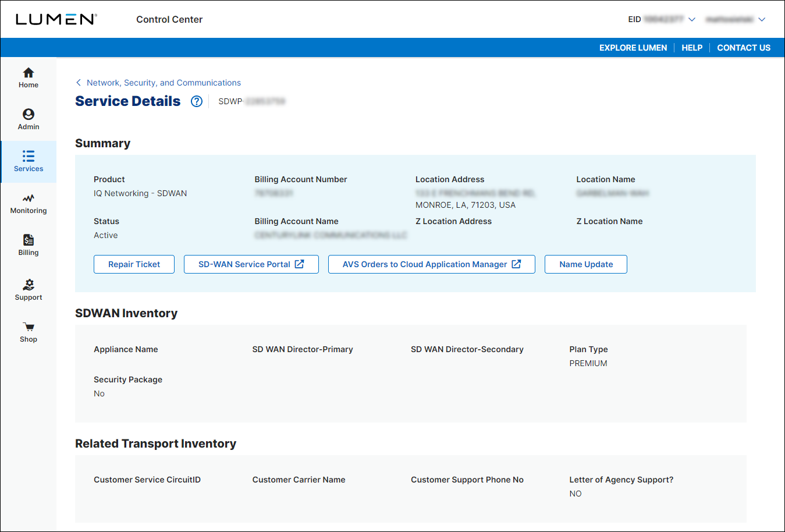This screenshot has width=785, height=532.
Task: Open the Shop section
Action: pos(29,332)
